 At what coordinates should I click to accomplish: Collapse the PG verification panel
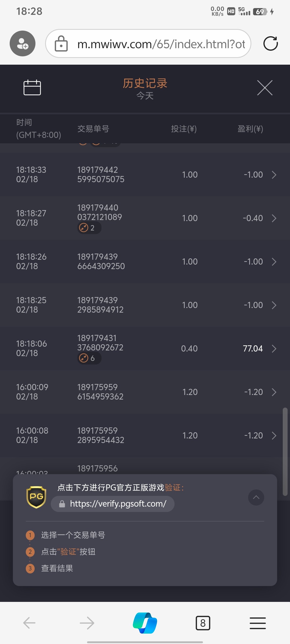256,497
